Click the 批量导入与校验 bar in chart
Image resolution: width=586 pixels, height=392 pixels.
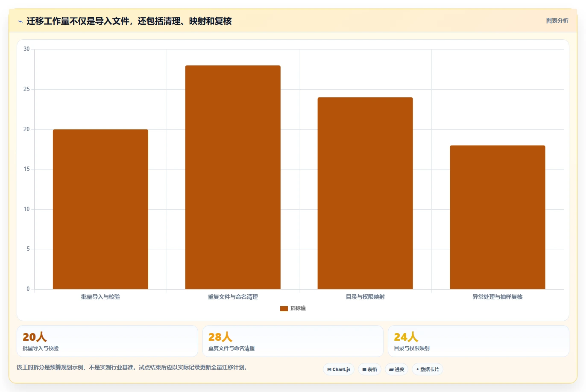(100, 209)
